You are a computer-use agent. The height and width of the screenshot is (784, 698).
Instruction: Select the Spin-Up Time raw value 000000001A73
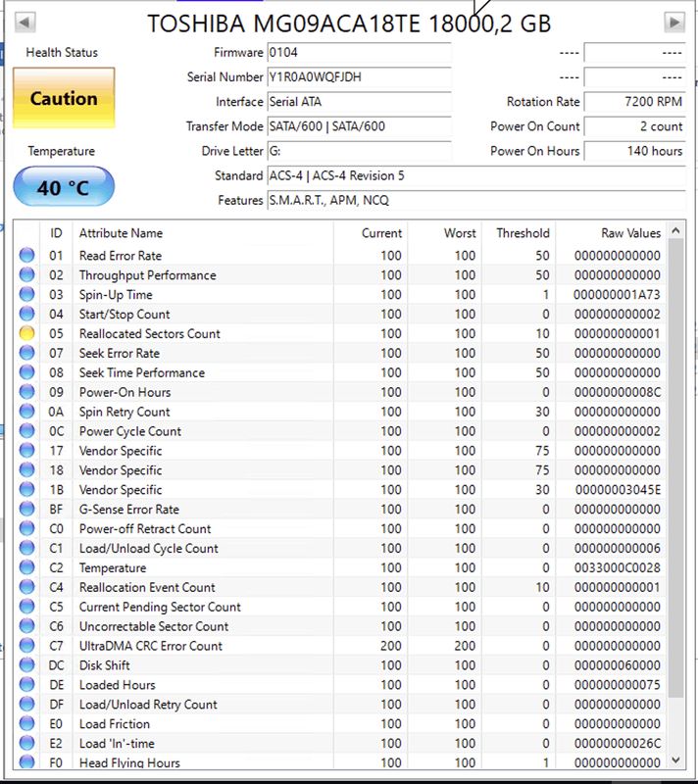click(x=617, y=295)
